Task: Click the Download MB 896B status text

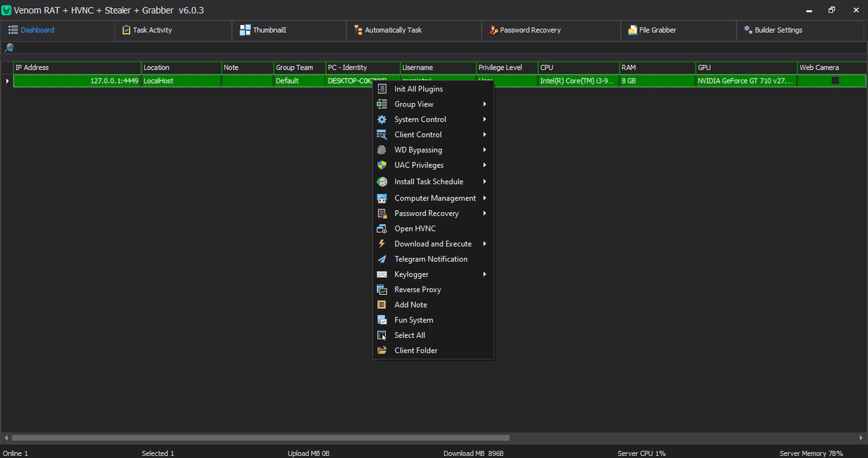Action: tap(473, 453)
